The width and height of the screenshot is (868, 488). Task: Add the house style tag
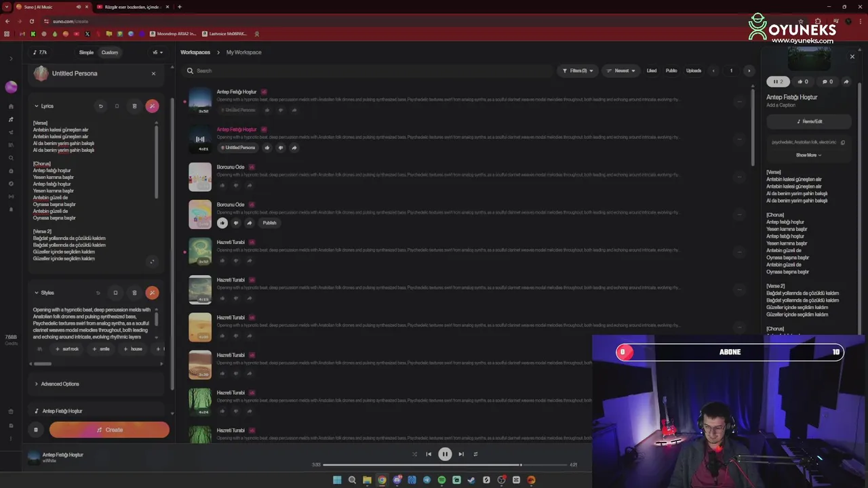coord(133,349)
